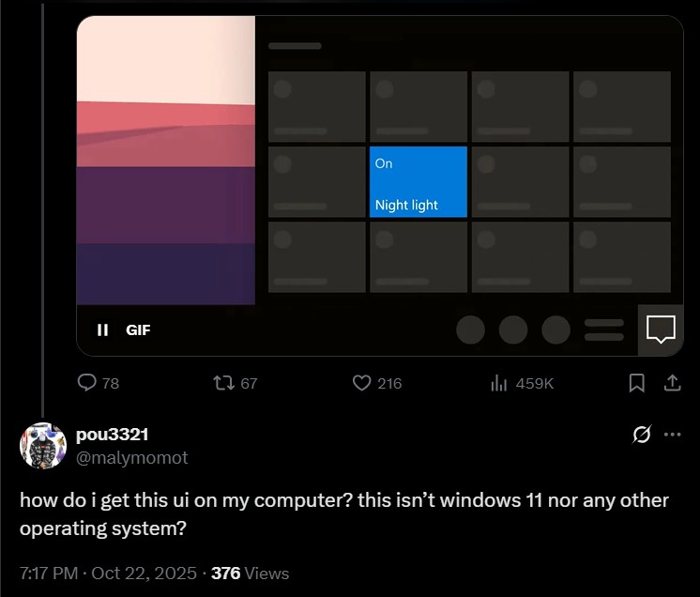Image resolution: width=700 pixels, height=597 pixels.
Task: Click the GIF label badge
Action: 138,329
